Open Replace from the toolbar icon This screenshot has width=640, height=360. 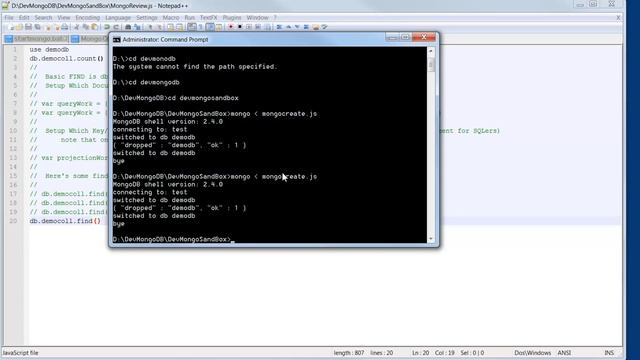[x=137, y=27]
